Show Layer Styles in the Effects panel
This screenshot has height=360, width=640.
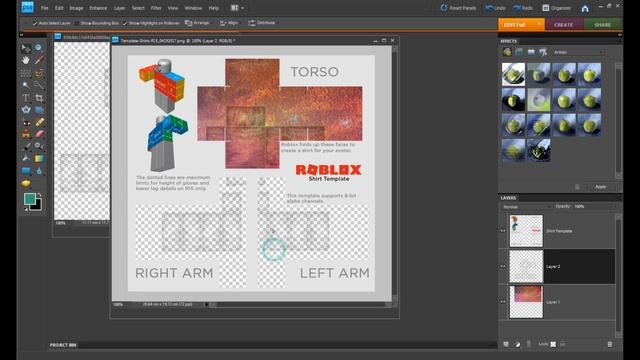coord(519,52)
